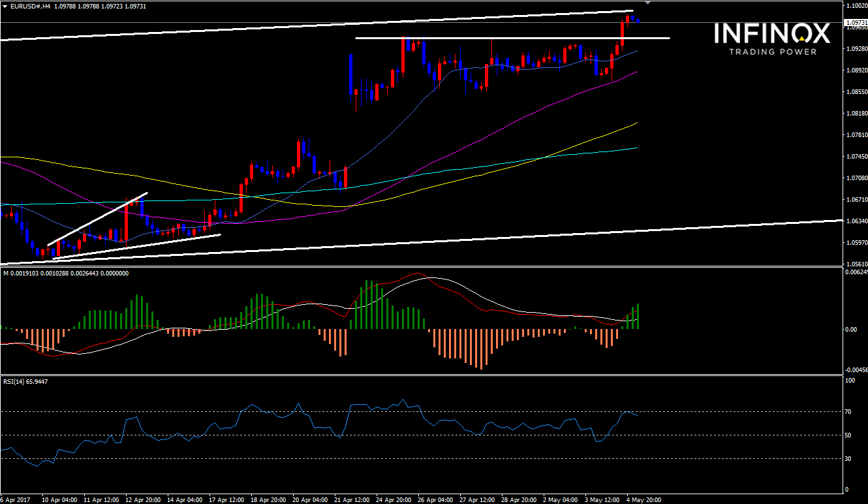This screenshot has width=868, height=504.
Task: Click the 4 May 20:00 time label
Action: (x=643, y=499)
